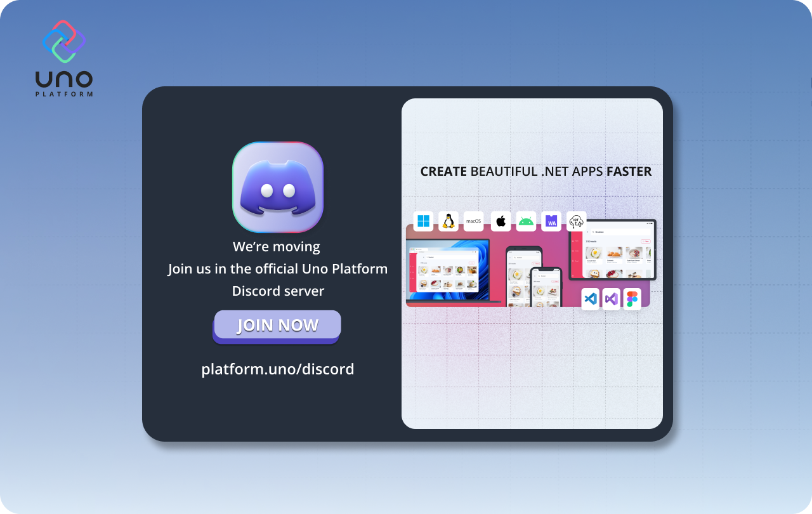Image resolution: width=812 pixels, height=514 pixels.
Task: Select the purple Visual Studio icon
Action: coord(612,299)
